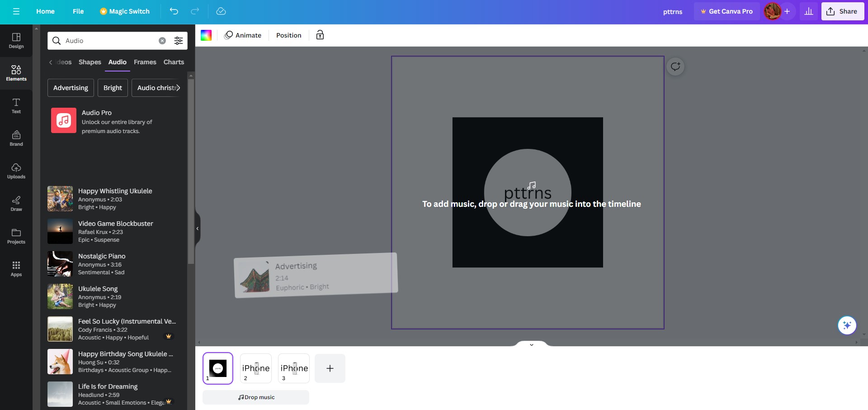This screenshot has height=410, width=868.
Task: Collapse the side panel handle
Action: [x=198, y=229]
